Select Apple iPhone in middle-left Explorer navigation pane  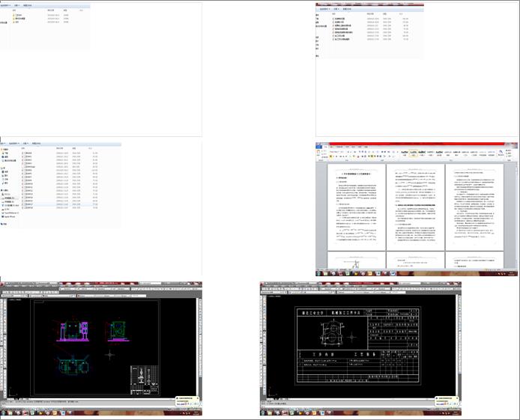[10, 216]
